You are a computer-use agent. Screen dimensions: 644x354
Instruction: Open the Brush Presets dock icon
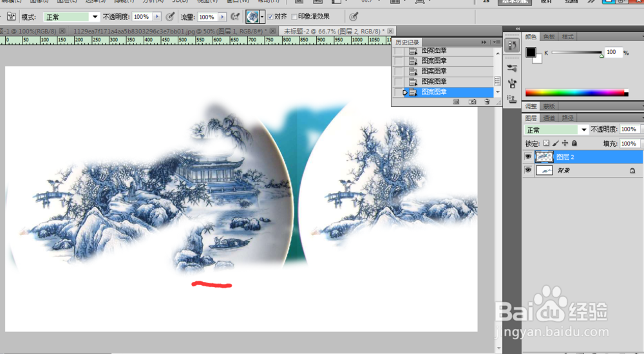tap(512, 68)
